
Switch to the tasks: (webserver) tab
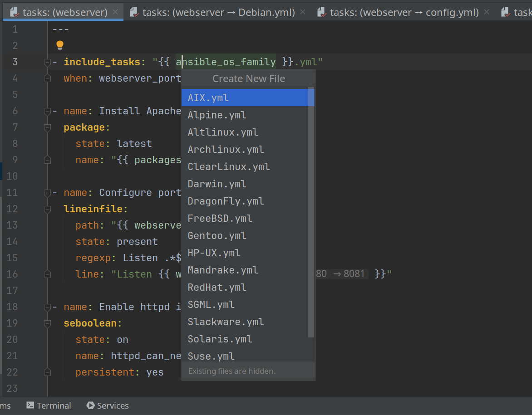point(63,12)
